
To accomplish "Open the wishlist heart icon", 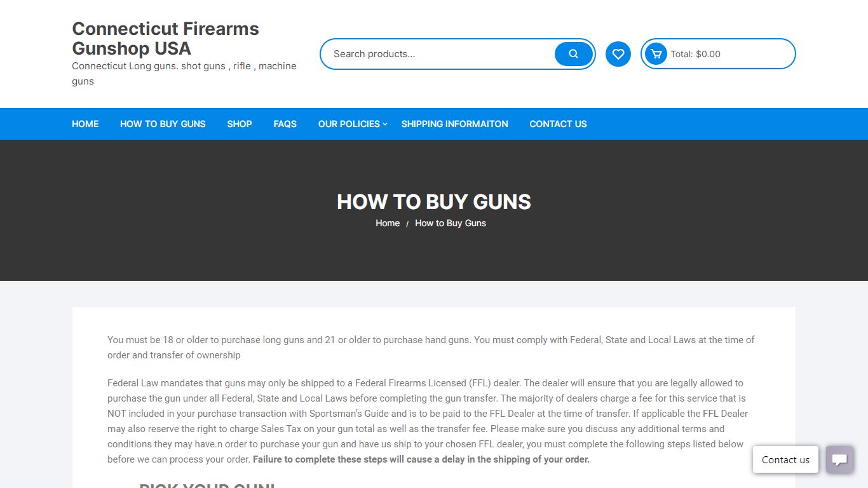I will (x=618, y=54).
